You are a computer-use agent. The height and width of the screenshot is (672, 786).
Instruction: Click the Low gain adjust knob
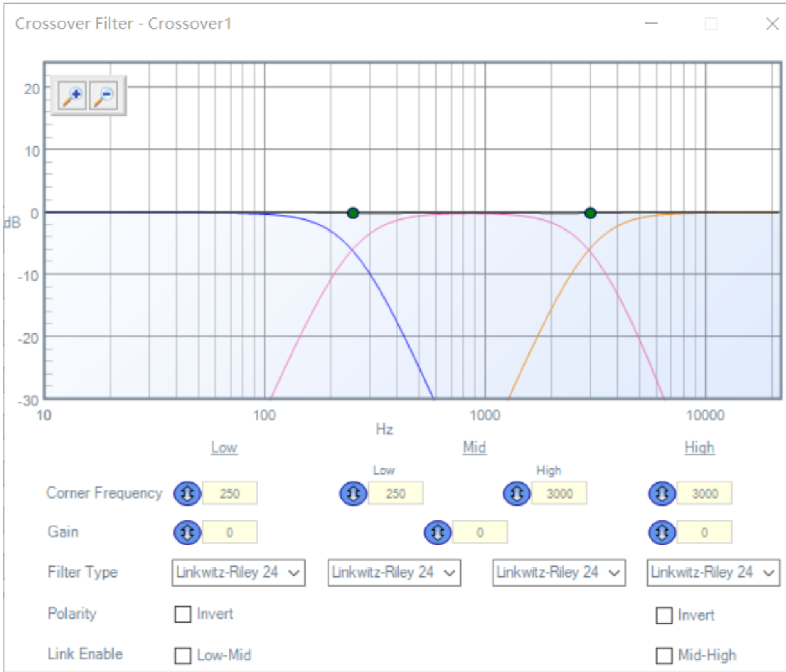pos(188,533)
